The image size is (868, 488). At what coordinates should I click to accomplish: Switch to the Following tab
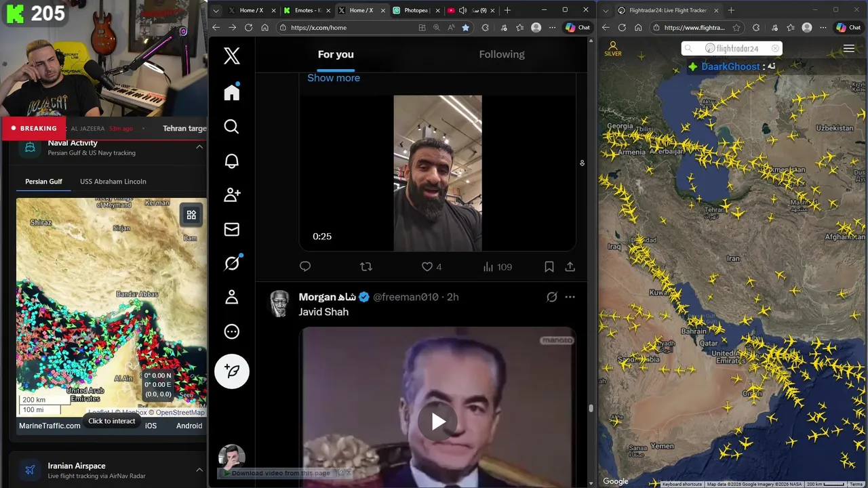pyautogui.click(x=502, y=54)
